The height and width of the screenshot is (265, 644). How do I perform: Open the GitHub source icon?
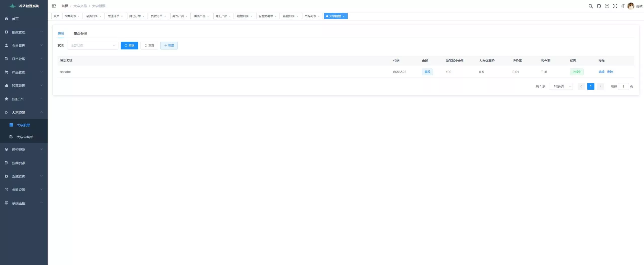[599, 6]
